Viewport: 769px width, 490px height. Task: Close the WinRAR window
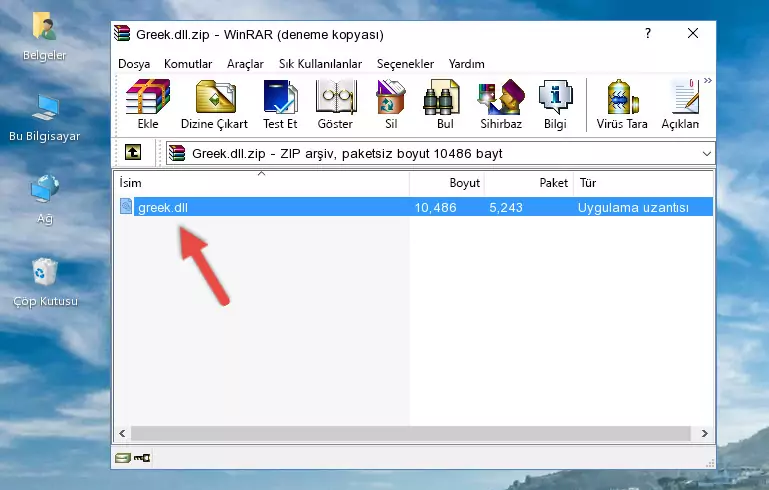point(693,33)
